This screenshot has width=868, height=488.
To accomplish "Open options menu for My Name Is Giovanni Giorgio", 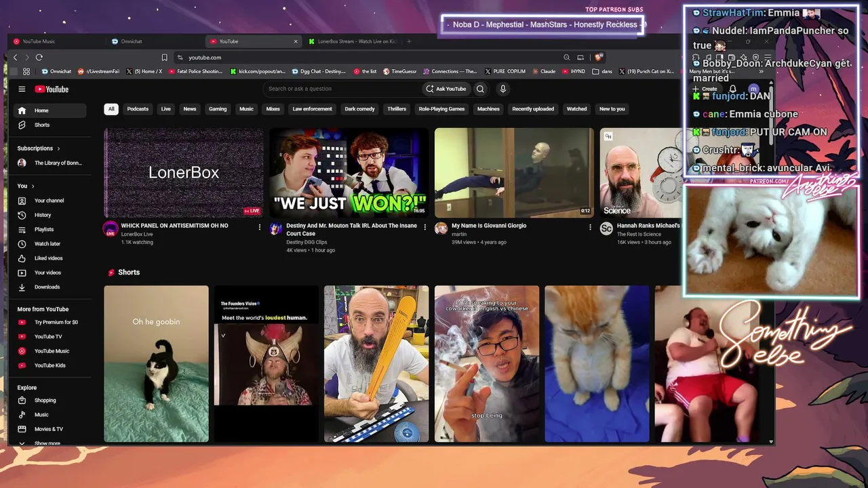I will pos(590,227).
